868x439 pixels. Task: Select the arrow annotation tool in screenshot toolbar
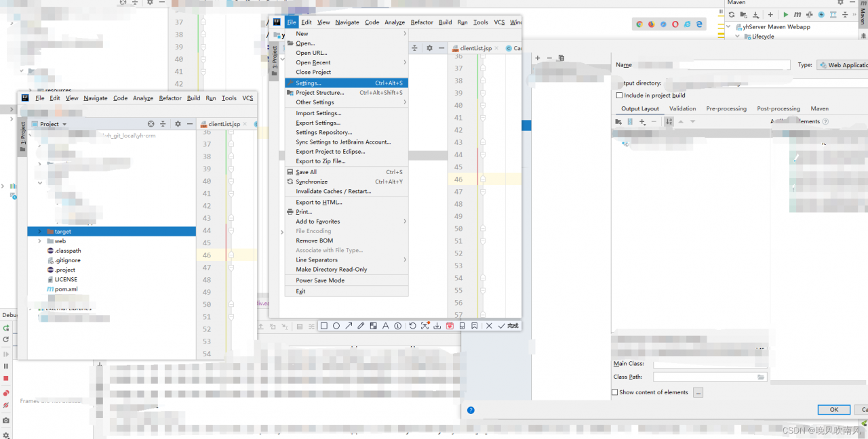[349, 326]
